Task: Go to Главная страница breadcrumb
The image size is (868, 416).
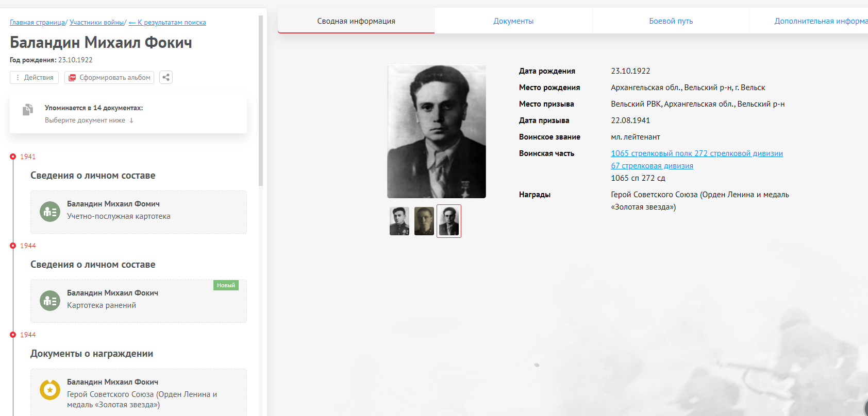Action: click(37, 23)
